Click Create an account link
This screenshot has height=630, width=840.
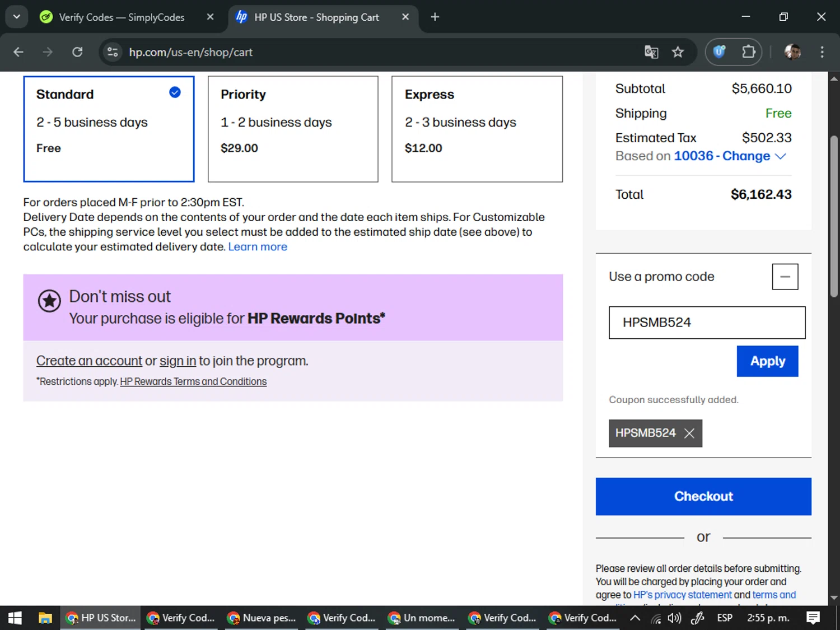click(x=89, y=361)
